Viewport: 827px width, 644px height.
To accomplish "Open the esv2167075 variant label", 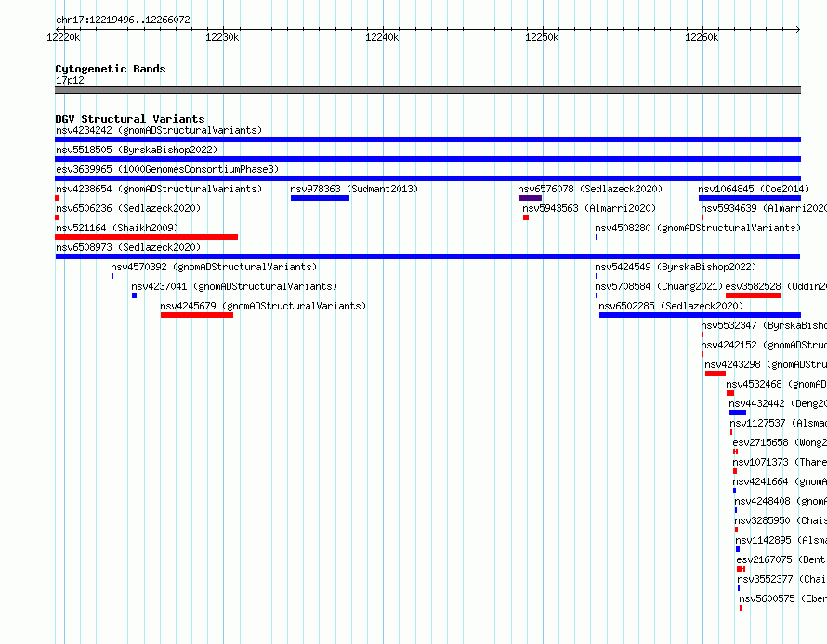I will [x=781, y=559].
